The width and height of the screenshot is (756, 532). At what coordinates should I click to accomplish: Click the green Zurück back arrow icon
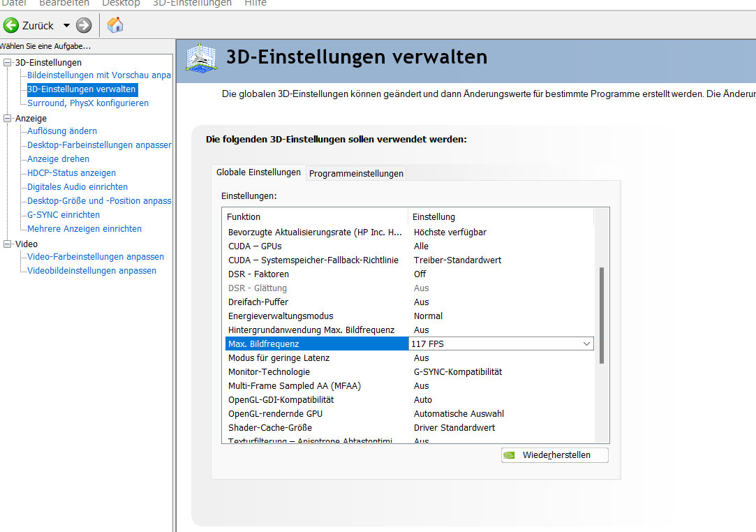click(11, 25)
